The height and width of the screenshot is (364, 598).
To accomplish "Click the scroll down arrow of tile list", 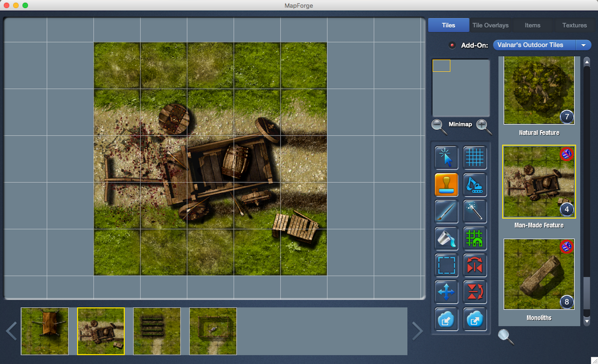I will pos(587,321).
